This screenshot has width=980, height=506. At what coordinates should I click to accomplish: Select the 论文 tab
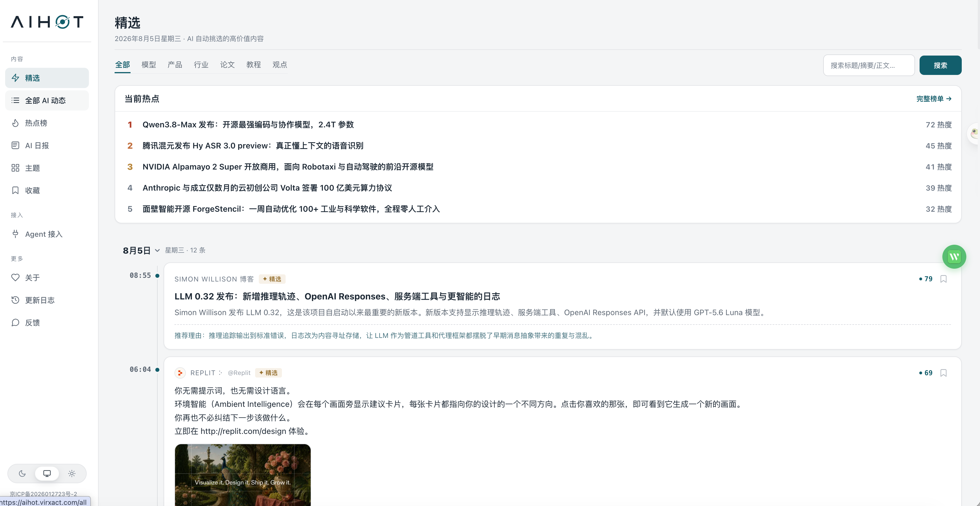(227, 65)
